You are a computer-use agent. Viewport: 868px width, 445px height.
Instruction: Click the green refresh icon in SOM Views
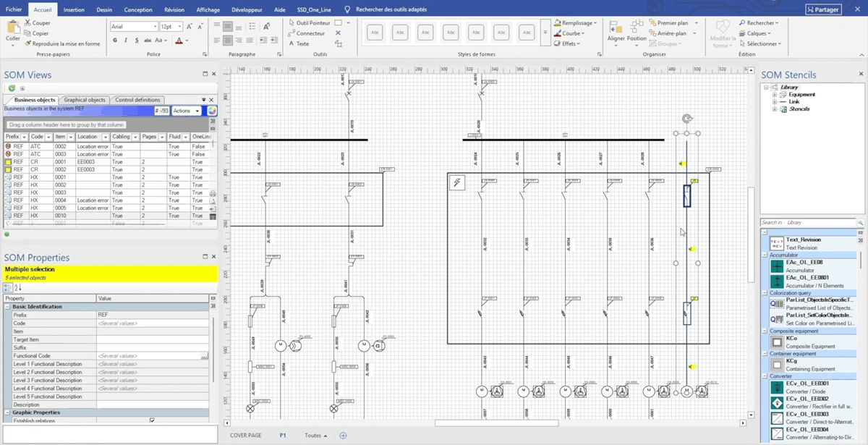[x=12, y=88]
